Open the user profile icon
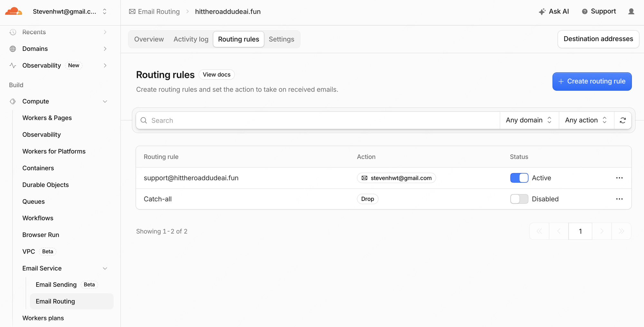644x327 pixels. (631, 12)
